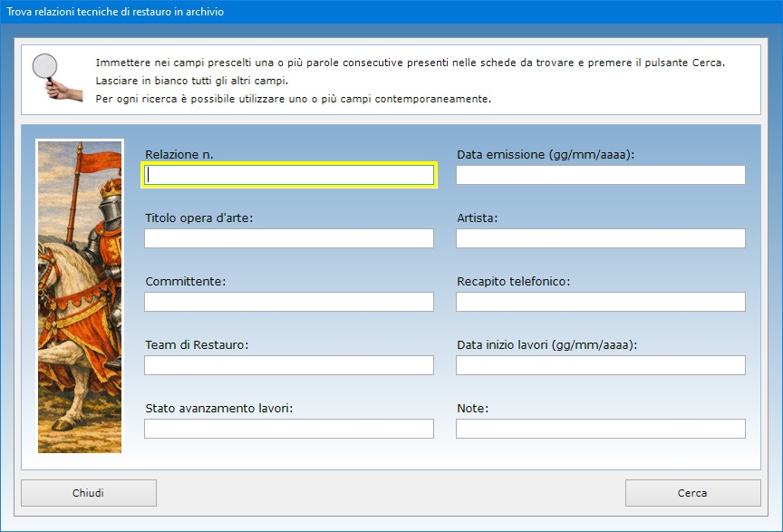Click the 'Committente:' label text

186,282
